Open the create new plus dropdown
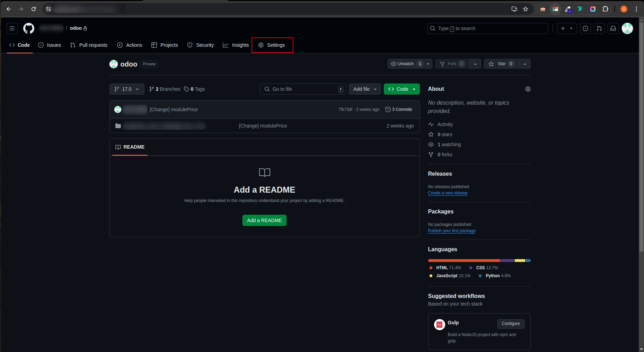 tap(567, 28)
